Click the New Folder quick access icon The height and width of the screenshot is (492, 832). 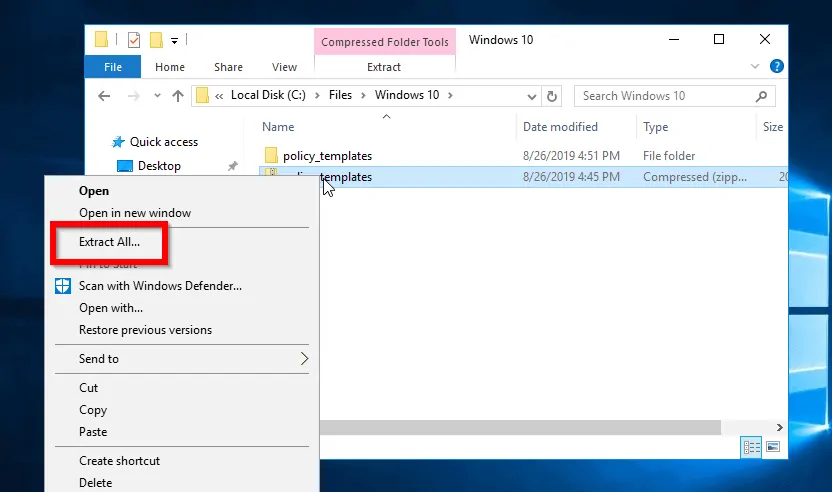(156, 40)
